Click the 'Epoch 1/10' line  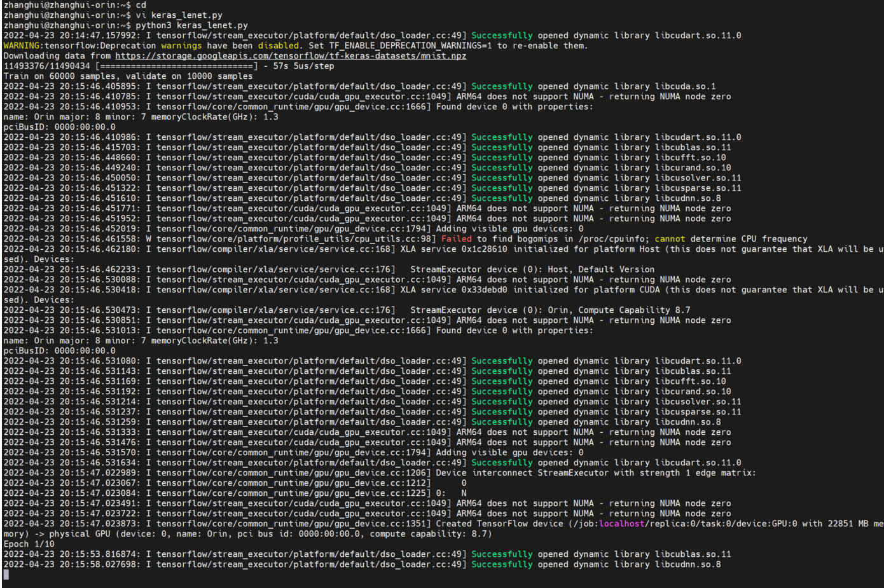click(x=29, y=544)
